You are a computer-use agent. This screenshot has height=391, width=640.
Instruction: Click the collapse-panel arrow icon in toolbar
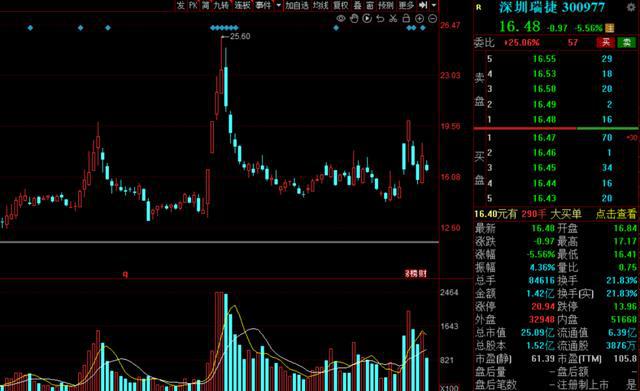pyautogui.click(x=423, y=5)
